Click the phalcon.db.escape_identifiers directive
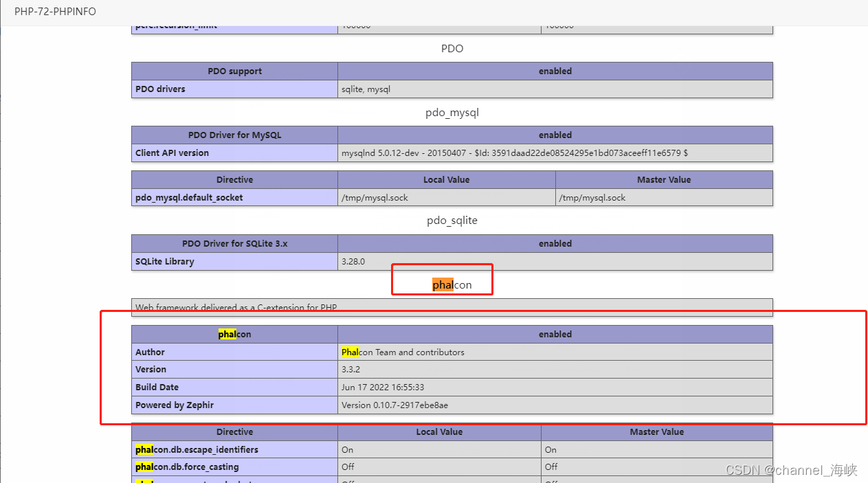The image size is (868, 483). pyautogui.click(x=197, y=450)
